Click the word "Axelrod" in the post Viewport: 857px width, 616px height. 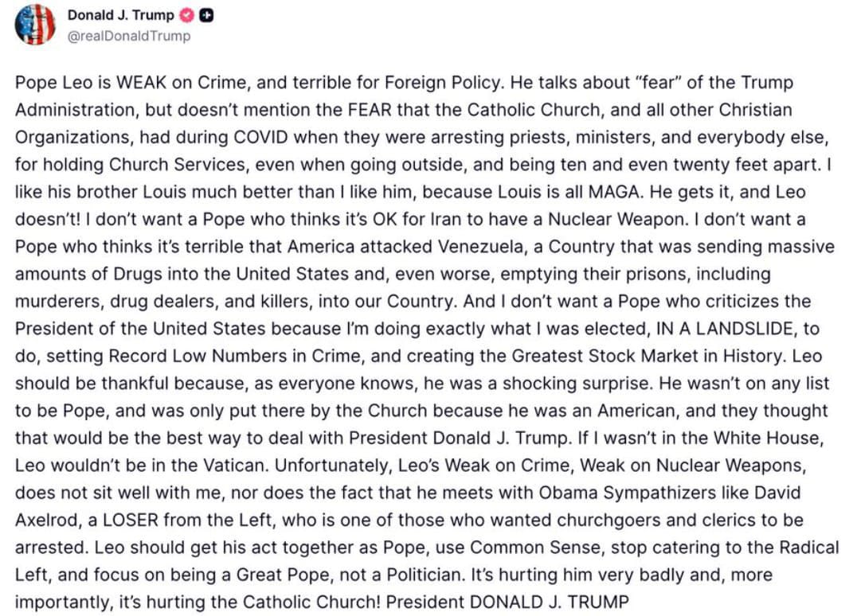coord(45,520)
